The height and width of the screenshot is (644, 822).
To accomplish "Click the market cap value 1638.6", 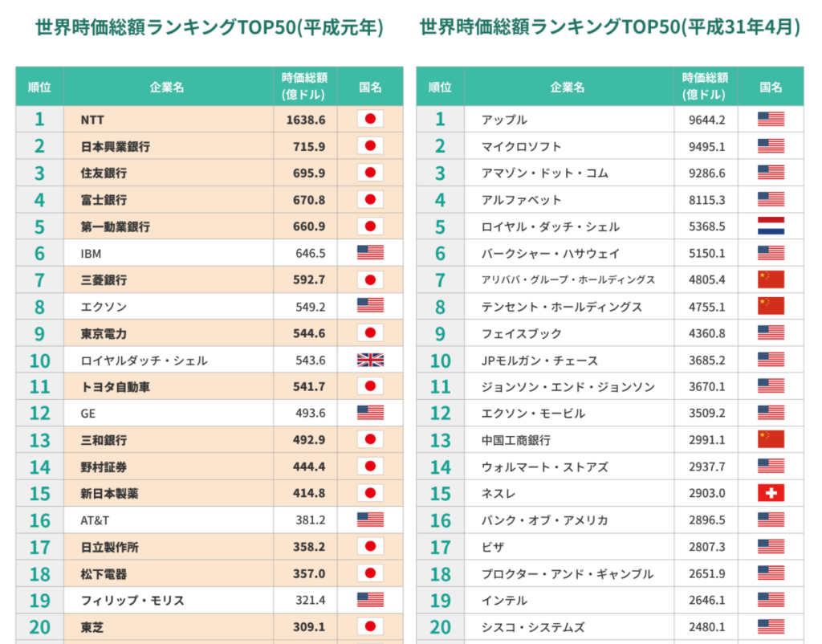I will [x=306, y=120].
